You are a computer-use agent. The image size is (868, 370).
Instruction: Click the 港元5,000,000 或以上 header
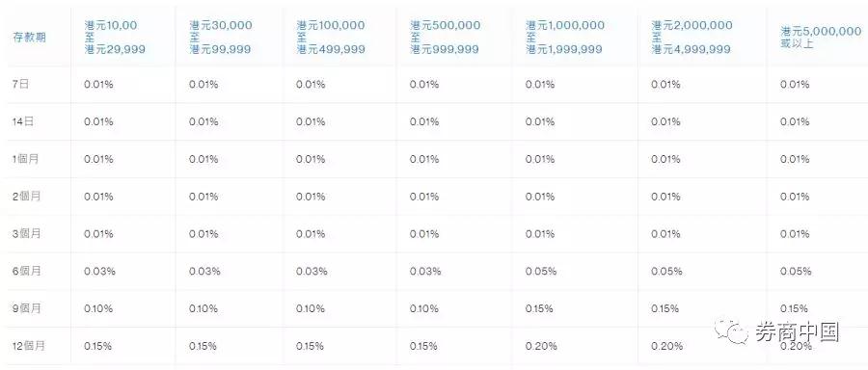[821, 38]
